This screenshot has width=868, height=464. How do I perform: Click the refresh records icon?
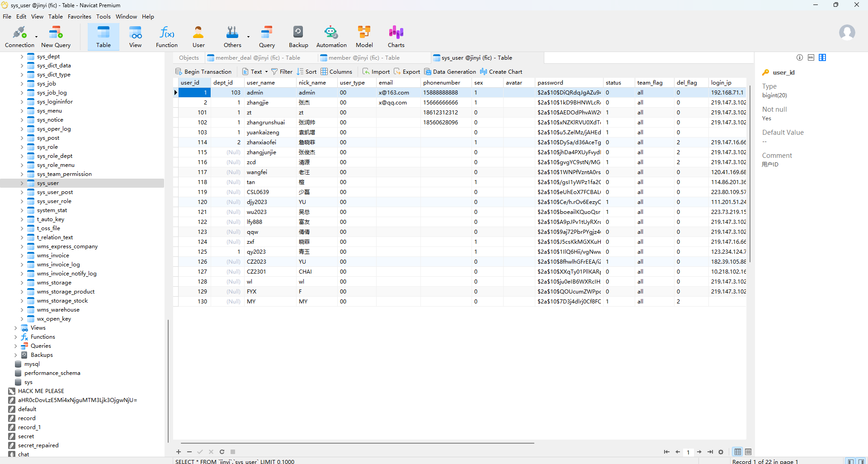click(222, 452)
